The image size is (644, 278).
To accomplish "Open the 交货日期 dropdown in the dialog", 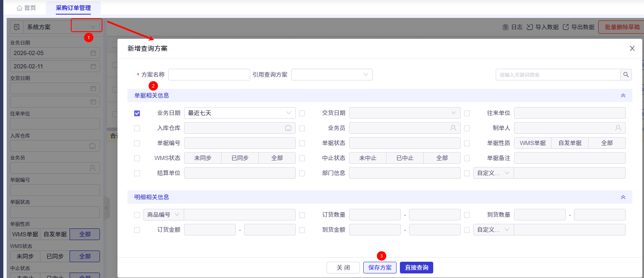I will pyautogui.click(x=405, y=113).
